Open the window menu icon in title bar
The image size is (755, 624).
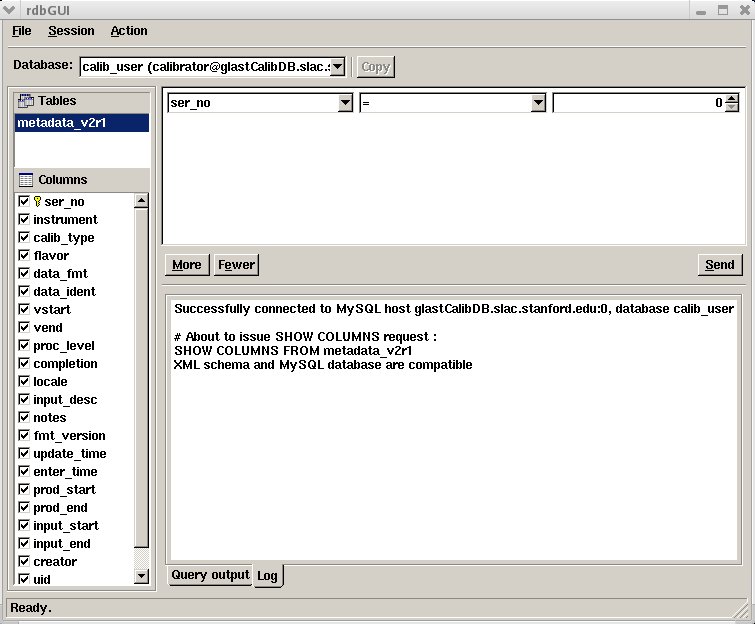click(9, 9)
